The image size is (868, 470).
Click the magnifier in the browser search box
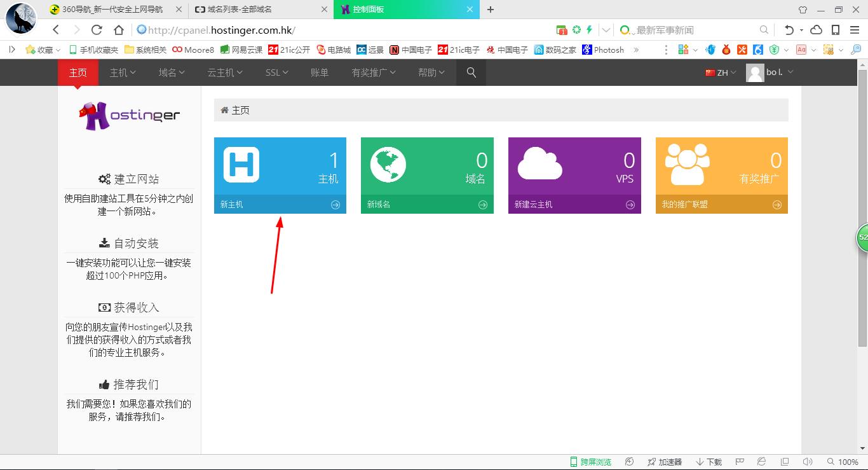[x=764, y=30]
